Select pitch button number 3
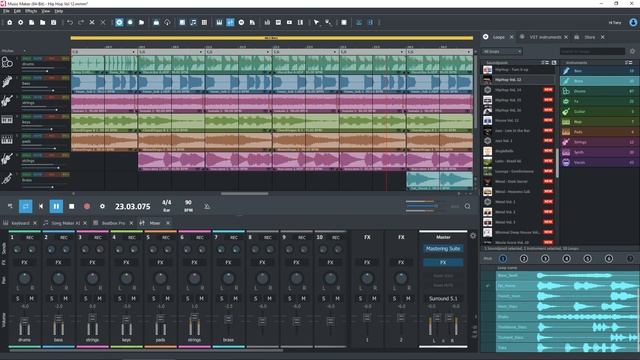 coord(545,258)
